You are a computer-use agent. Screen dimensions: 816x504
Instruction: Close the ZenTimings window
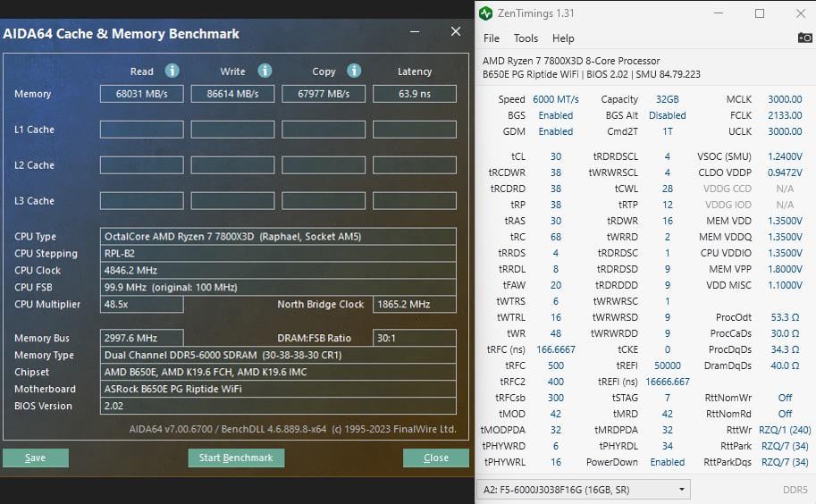(x=801, y=13)
